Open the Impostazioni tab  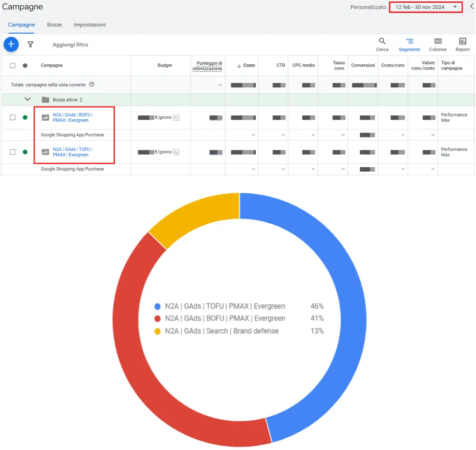coord(90,25)
